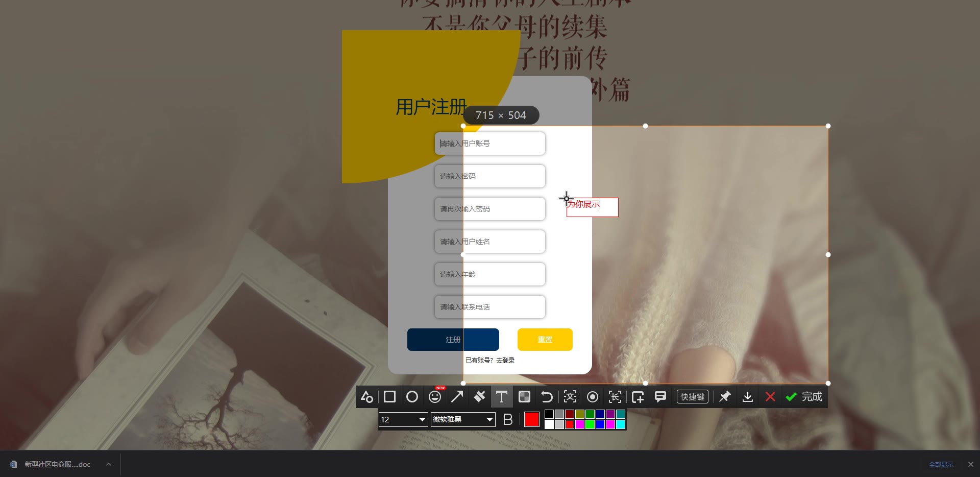Click the 请再次输入密码 confirm field
Image resolution: width=980 pixels, height=477 pixels.
(490, 209)
